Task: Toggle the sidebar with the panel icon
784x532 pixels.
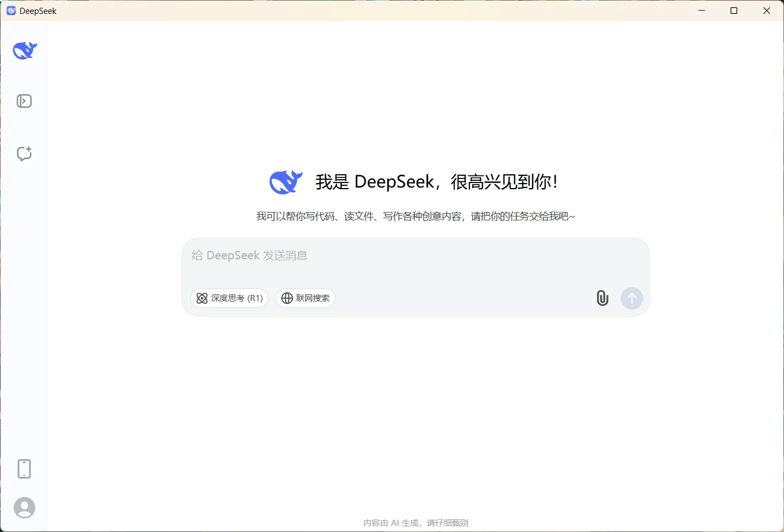Action: coord(24,101)
